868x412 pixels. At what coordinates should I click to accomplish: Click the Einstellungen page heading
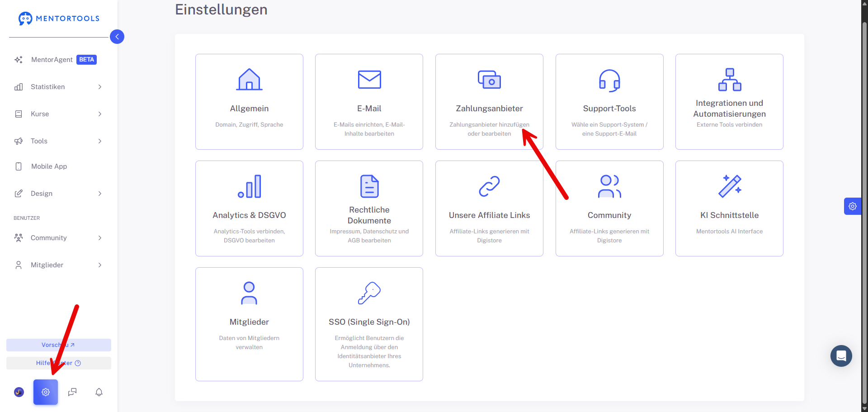221,9
